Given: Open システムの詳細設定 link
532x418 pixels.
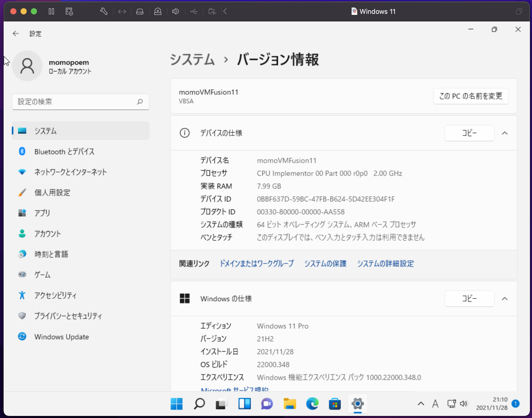Looking at the screenshot, I should [x=385, y=263].
